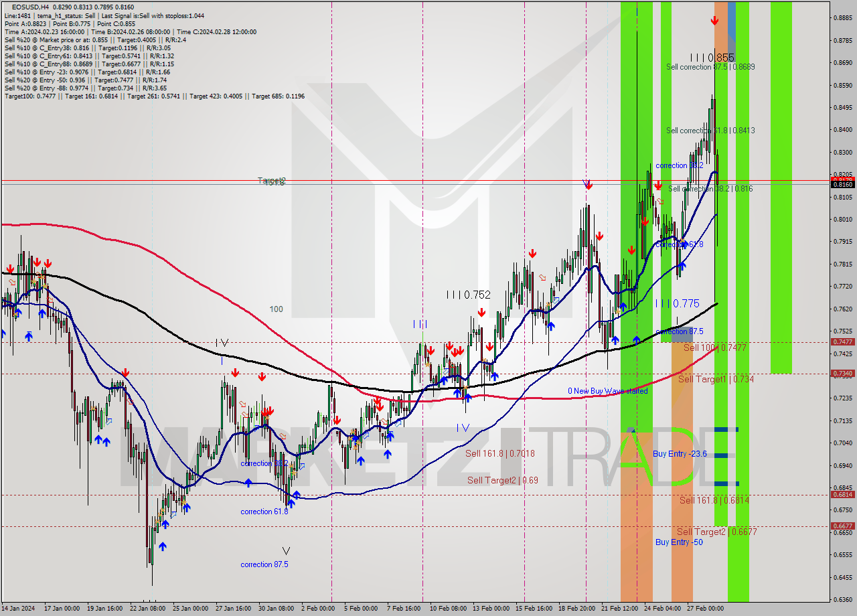Click the '10 Feb 08:00' time axis label
This screenshot has width=857, height=616.
pos(448,609)
